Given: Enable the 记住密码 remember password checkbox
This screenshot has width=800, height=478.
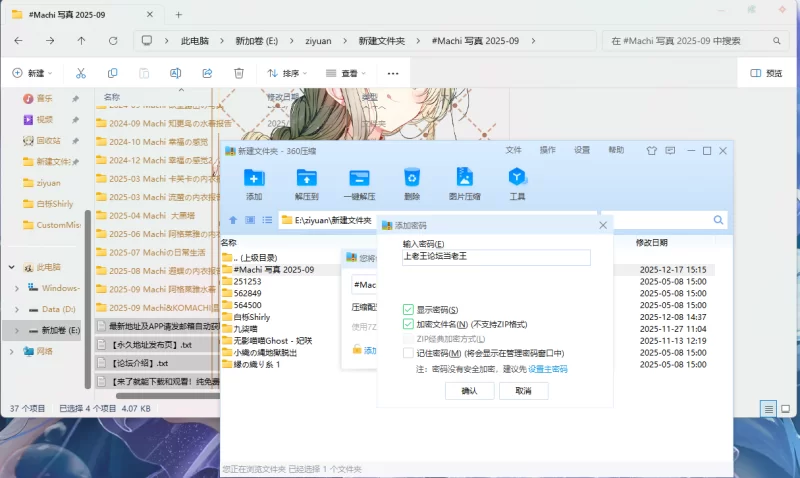Looking at the screenshot, I should tap(408, 353).
